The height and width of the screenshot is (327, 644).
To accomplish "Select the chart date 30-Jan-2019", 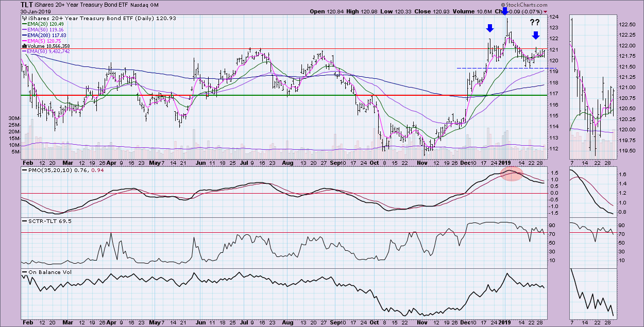I will pyautogui.click(x=37, y=11).
